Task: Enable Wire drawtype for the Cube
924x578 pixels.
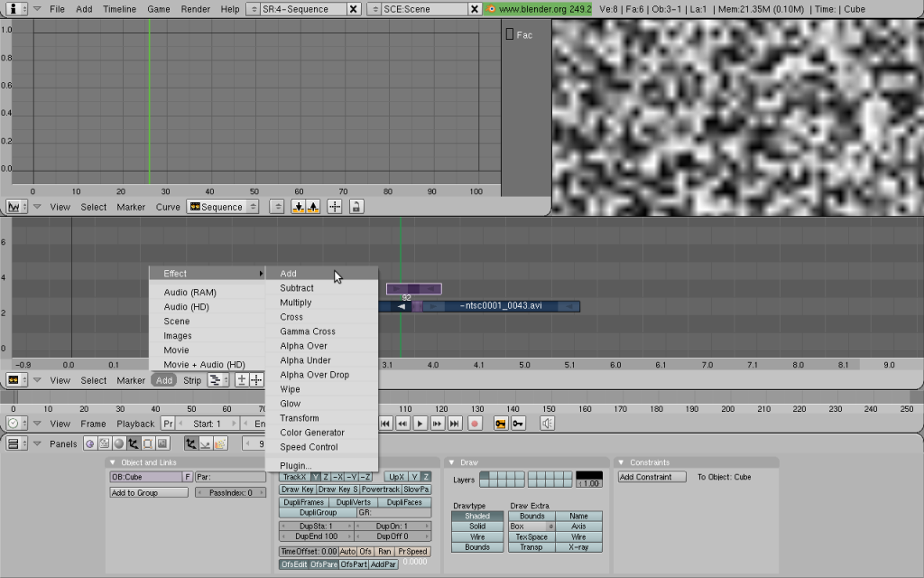Action: [477, 536]
